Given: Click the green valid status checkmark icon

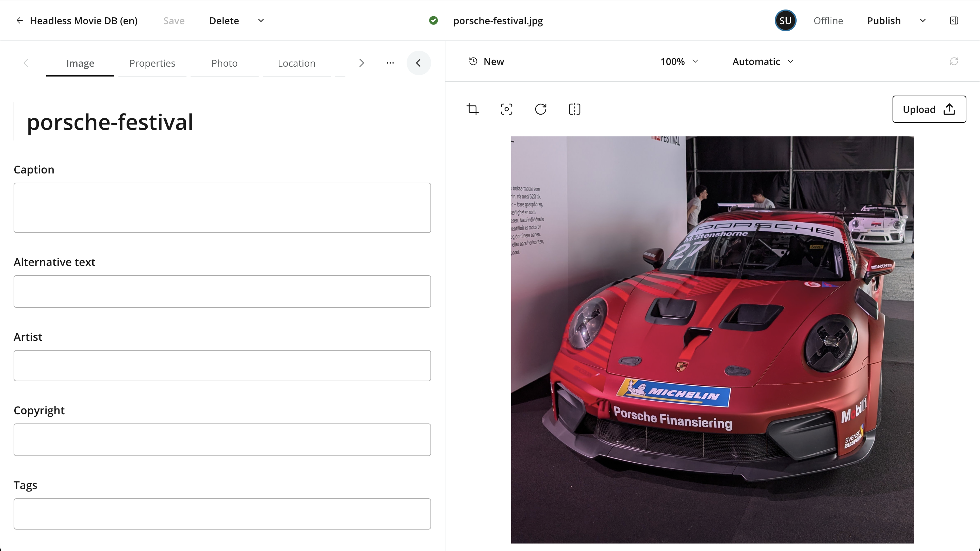Looking at the screenshot, I should [x=433, y=20].
